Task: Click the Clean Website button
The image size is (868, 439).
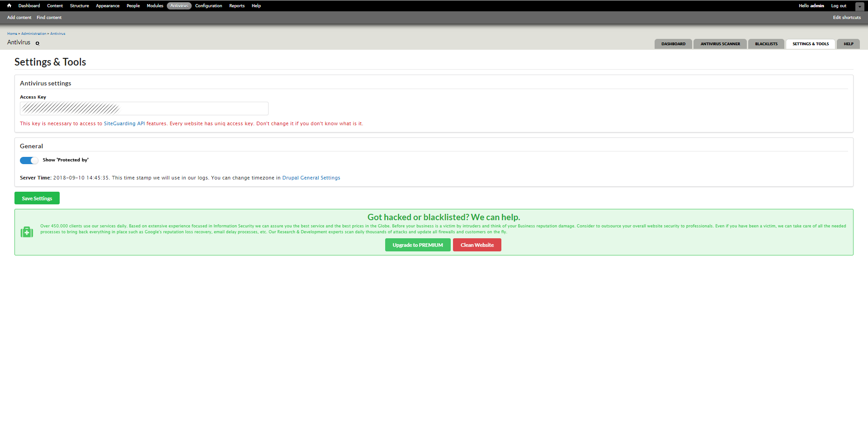Action: coord(477,245)
